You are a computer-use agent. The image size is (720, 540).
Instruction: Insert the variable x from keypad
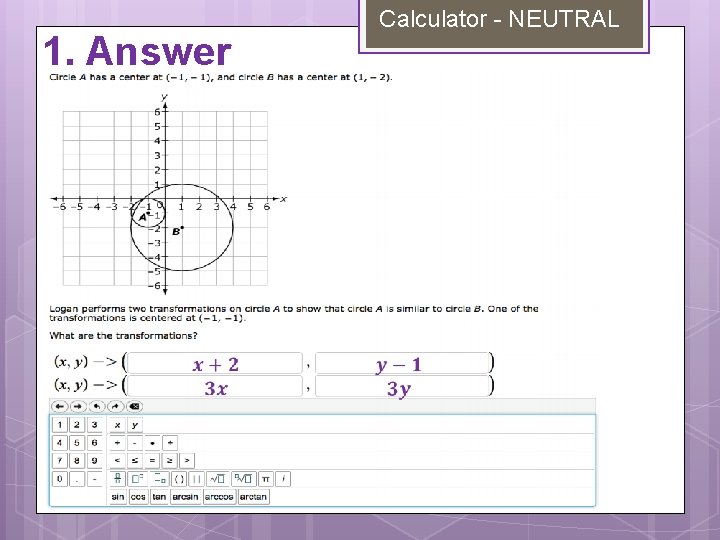pos(118,425)
